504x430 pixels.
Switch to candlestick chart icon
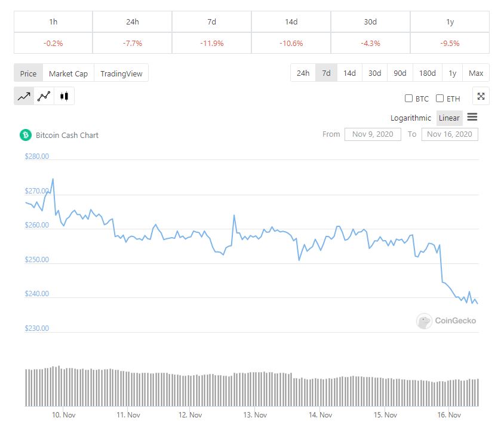click(64, 96)
